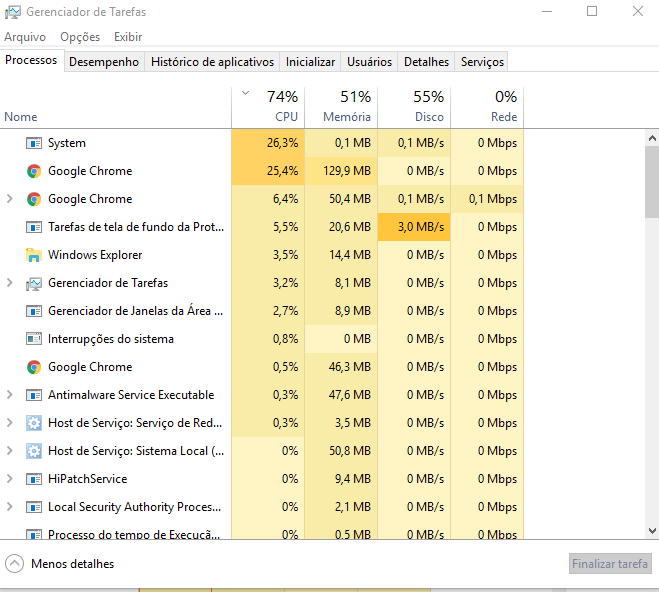The width and height of the screenshot is (659, 592).
Task: Click the Chrome icon on the 6,4% CPU row
Action: pos(34,199)
